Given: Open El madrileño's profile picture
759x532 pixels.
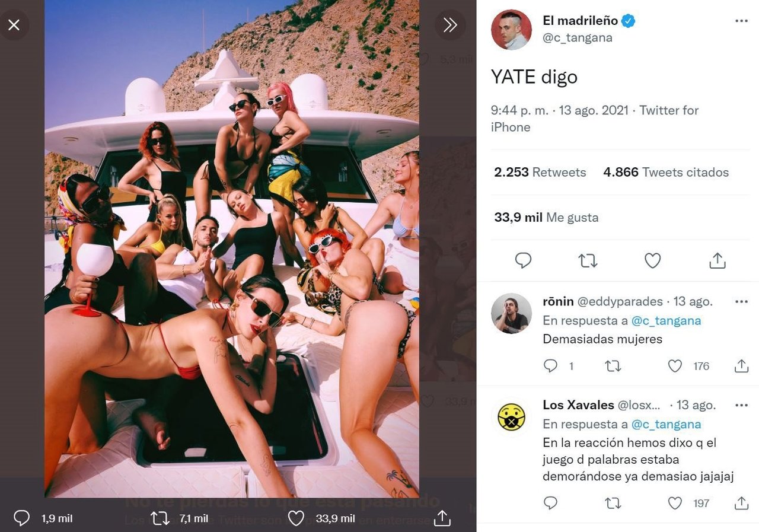Looking at the screenshot, I should click(x=511, y=30).
